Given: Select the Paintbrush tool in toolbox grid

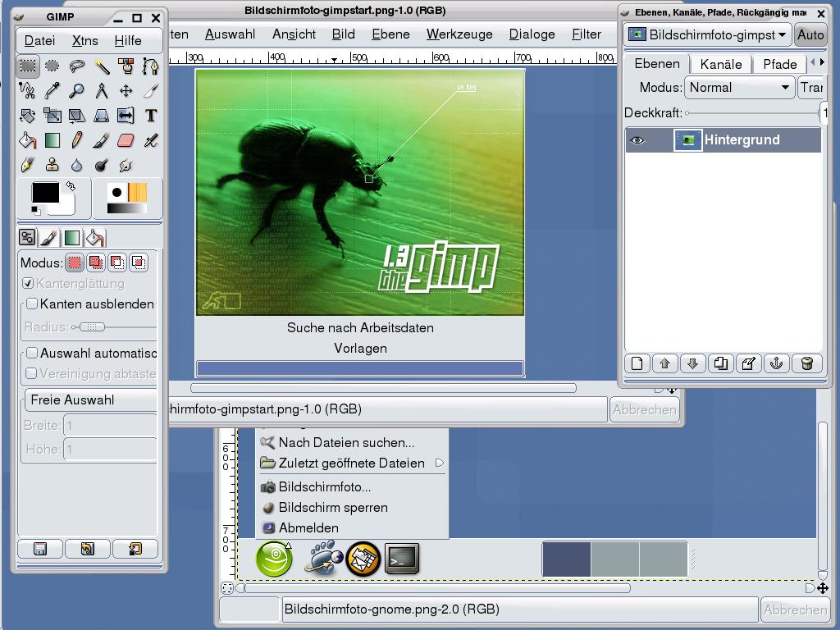Looking at the screenshot, I should (101, 140).
